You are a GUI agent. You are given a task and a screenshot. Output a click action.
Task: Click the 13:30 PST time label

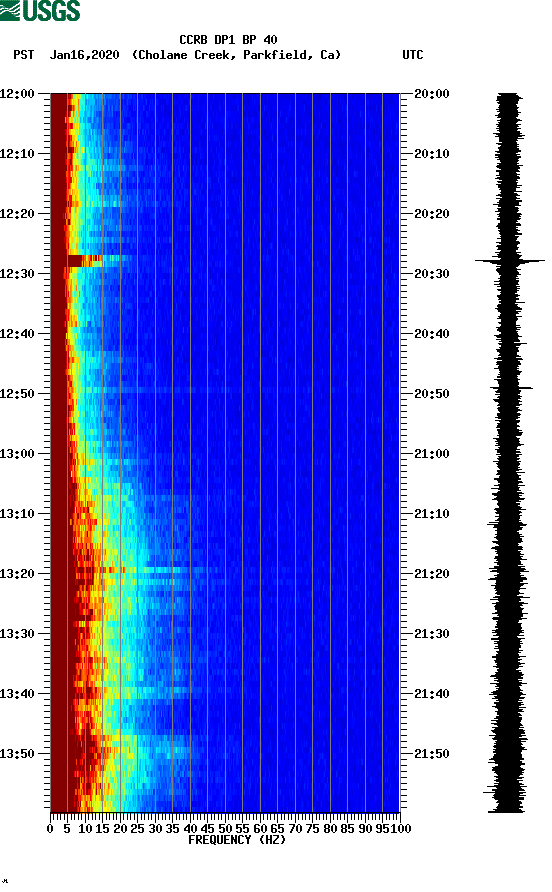[18, 634]
